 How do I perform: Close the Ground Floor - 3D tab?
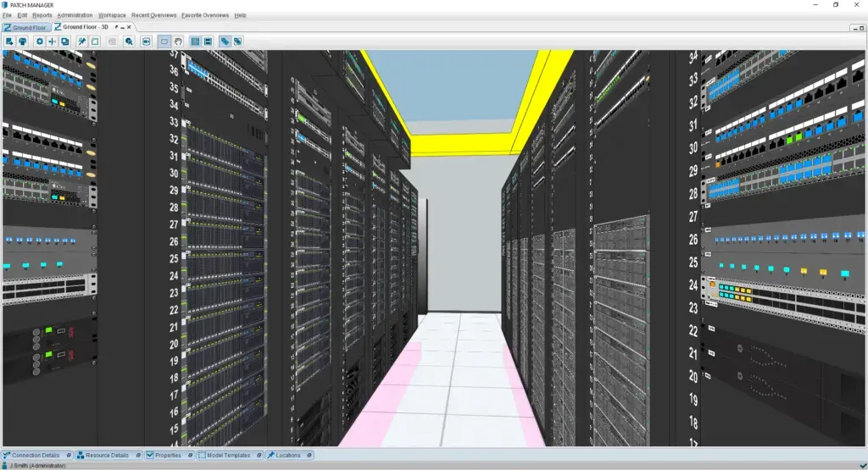[129, 27]
